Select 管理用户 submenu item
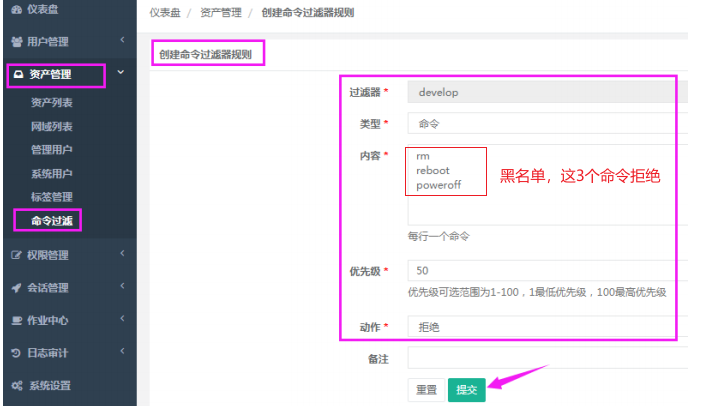 52,150
